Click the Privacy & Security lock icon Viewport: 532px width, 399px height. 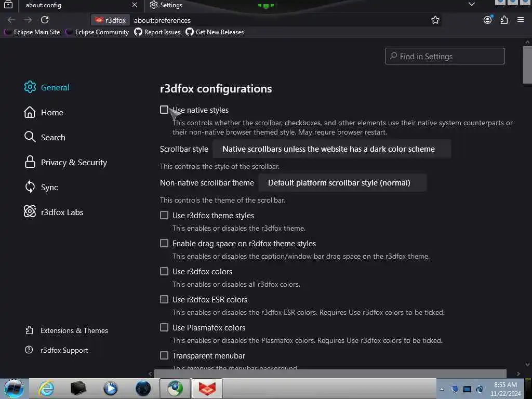[x=30, y=162]
